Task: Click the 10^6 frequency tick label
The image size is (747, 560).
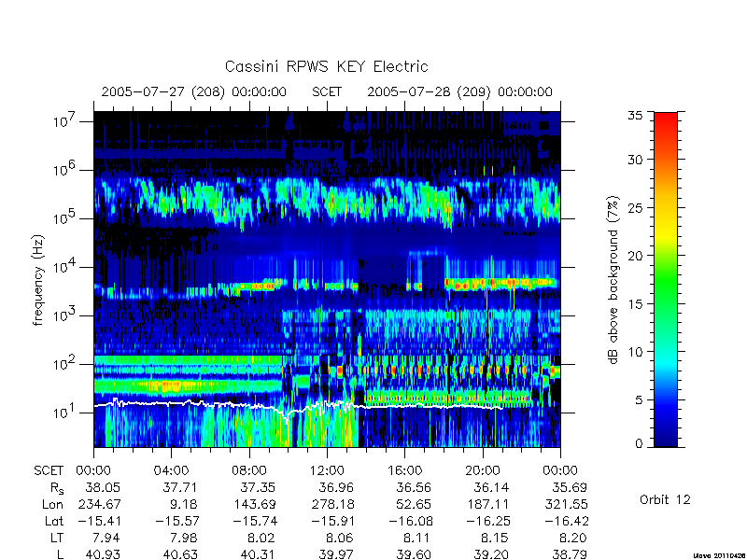Action: [x=65, y=169]
